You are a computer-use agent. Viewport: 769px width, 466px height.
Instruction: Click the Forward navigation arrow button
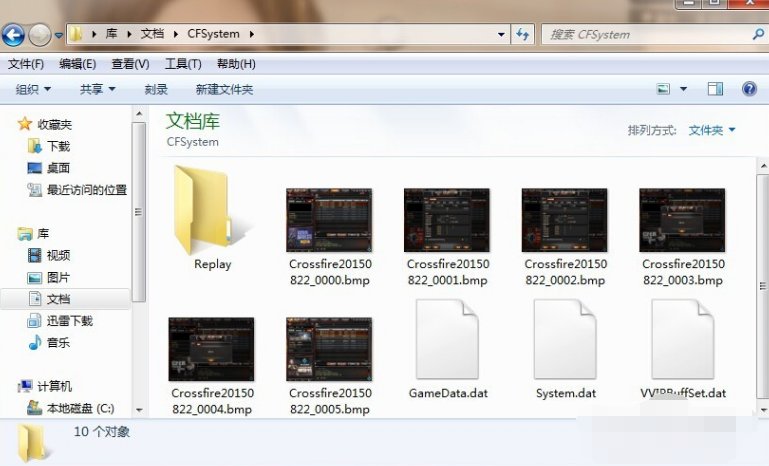coord(39,35)
